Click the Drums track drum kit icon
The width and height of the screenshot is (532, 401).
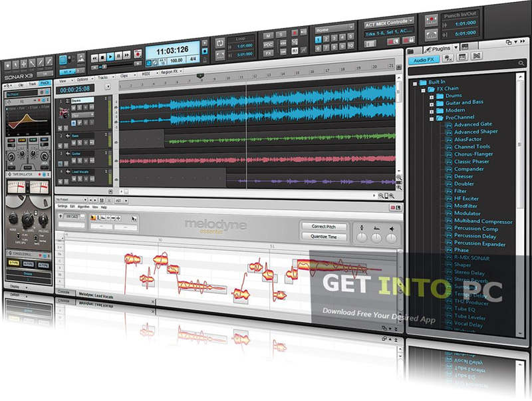click(x=64, y=112)
